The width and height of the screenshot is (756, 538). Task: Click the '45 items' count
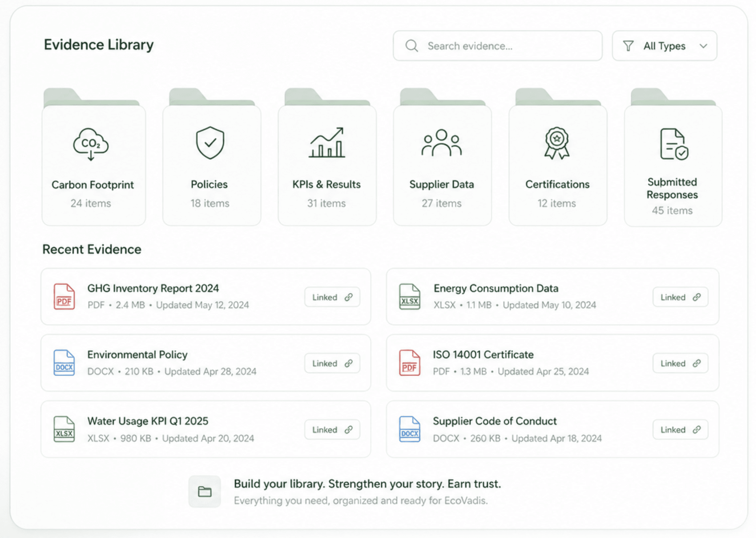pos(672,210)
